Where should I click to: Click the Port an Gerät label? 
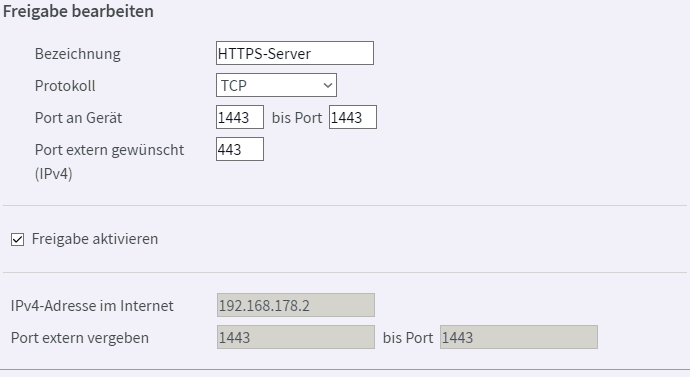tap(78, 118)
